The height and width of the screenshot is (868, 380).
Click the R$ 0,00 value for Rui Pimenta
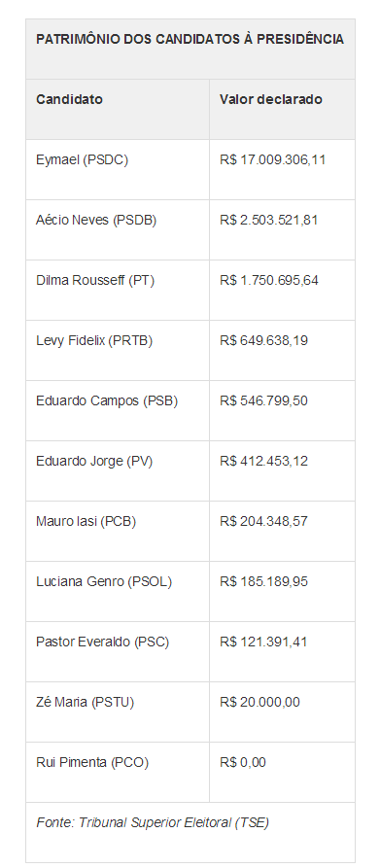(x=243, y=763)
